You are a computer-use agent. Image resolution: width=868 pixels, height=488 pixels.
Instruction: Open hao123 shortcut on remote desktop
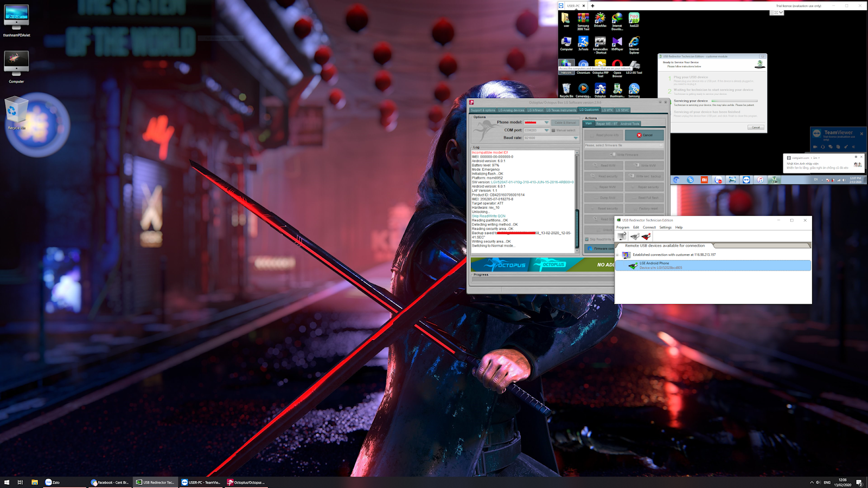(634, 21)
